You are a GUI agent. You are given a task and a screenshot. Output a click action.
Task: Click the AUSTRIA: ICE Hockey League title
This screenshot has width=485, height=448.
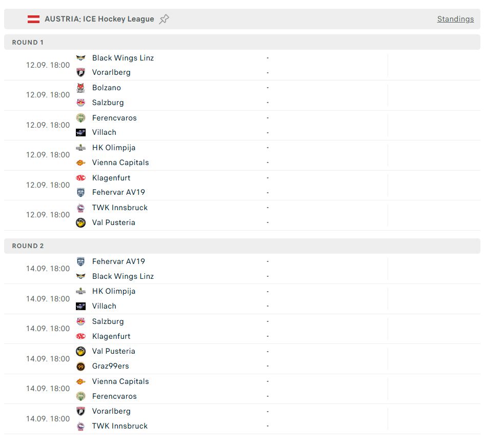[99, 19]
